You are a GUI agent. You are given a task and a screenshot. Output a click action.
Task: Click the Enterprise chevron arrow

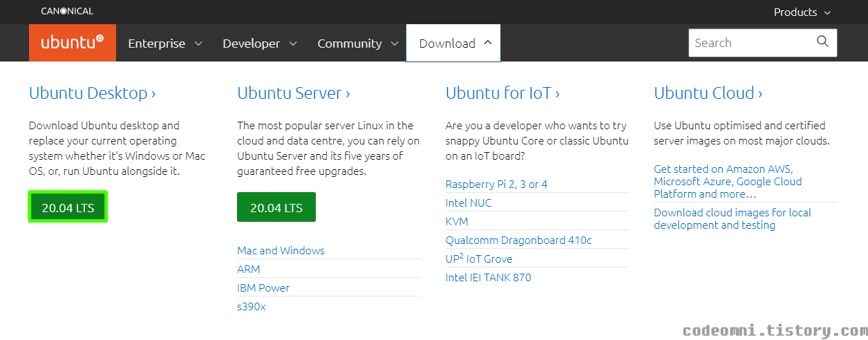click(198, 43)
